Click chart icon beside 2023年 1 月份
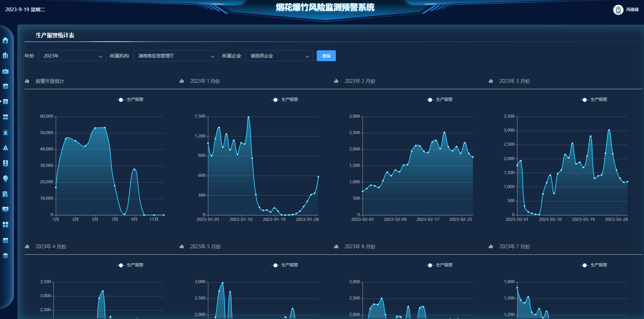This screenshot has width=644, height=319. tap(182, 81)
